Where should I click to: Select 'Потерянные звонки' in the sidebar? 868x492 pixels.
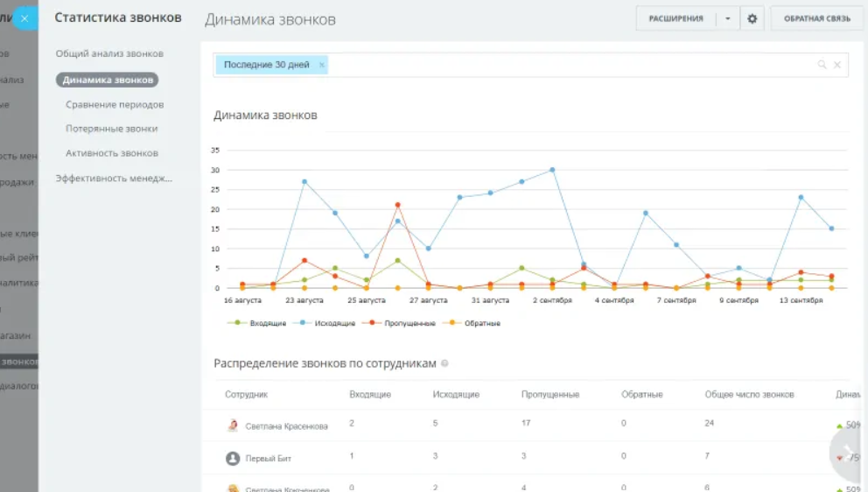point(111,129)
